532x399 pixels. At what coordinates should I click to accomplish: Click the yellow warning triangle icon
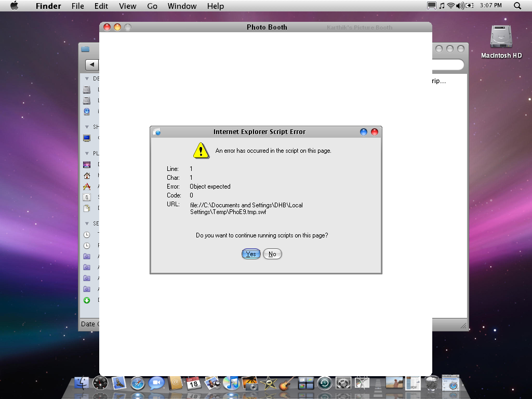point(201,151)
